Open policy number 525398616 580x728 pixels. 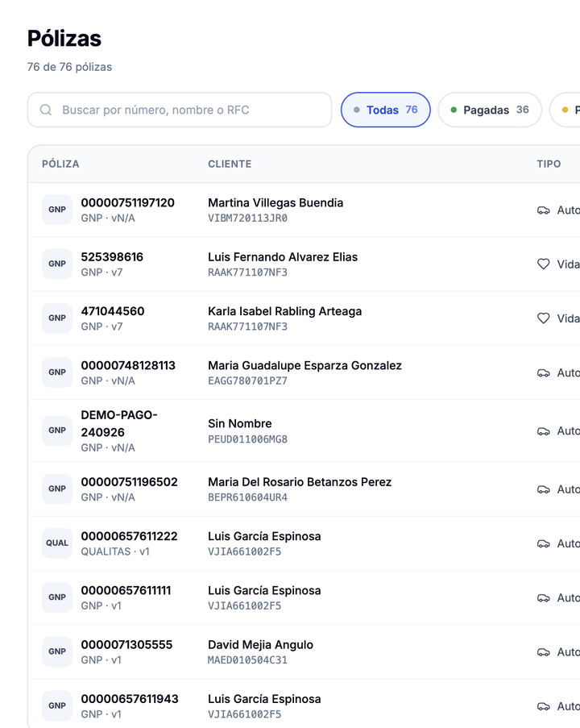tap(112, 257)
